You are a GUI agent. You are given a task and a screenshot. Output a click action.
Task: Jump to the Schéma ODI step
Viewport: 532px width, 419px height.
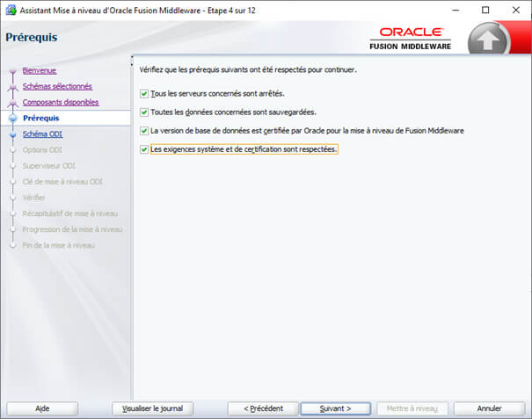pyautogui.click(x=43, y=134)
